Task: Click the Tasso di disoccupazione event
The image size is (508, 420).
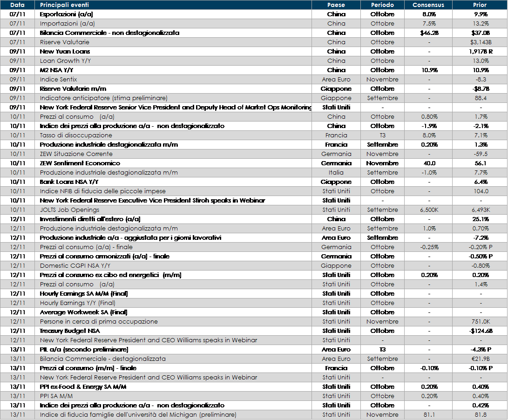Action: click(76, 135)
